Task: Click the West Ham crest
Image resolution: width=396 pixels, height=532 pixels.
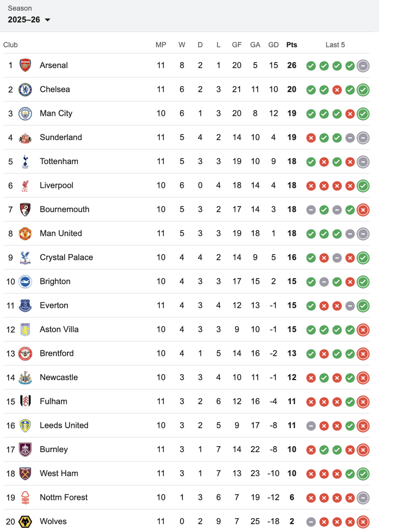Action: [x=25, y=473]
